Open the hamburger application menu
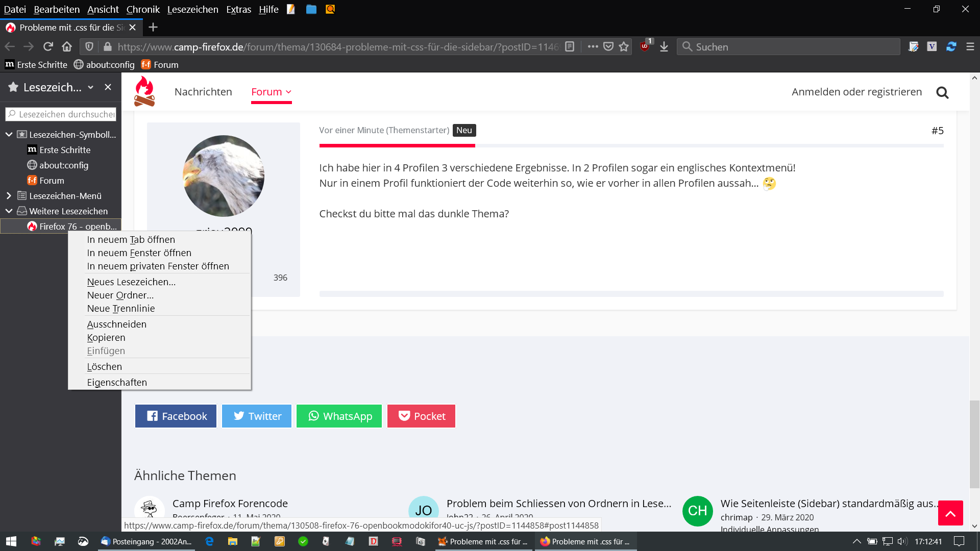980x551 pixels. point(970,46)
